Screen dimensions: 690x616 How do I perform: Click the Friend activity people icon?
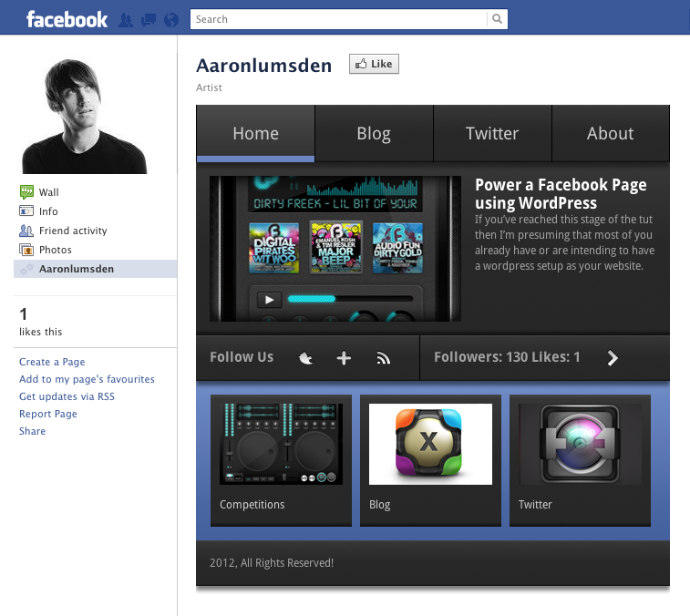point(26,231)
